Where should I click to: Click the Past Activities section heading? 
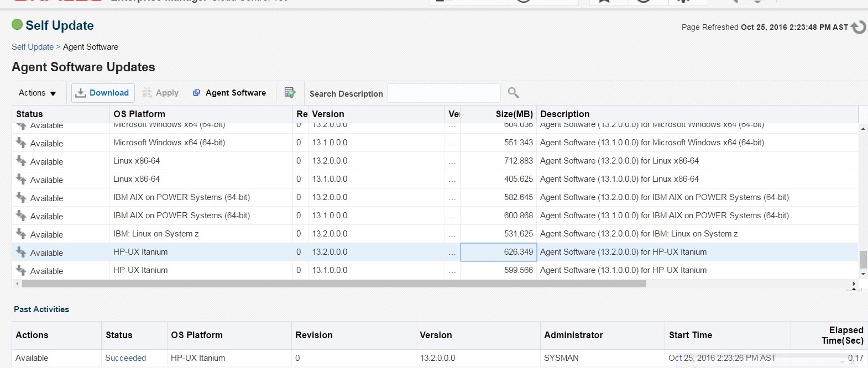coord(41,309)
